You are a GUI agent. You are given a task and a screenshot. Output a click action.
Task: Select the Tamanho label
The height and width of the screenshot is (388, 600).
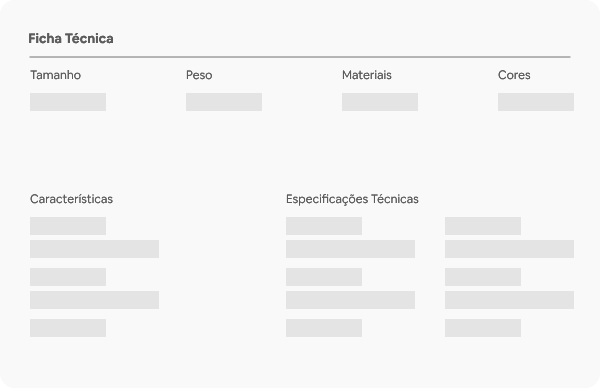[x=55, y=75]
